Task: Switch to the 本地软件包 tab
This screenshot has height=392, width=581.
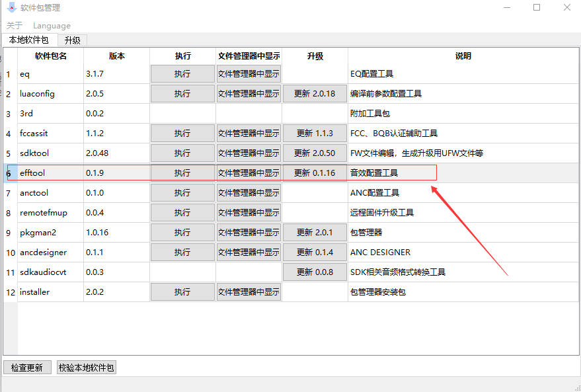Action: pos(29,40)
